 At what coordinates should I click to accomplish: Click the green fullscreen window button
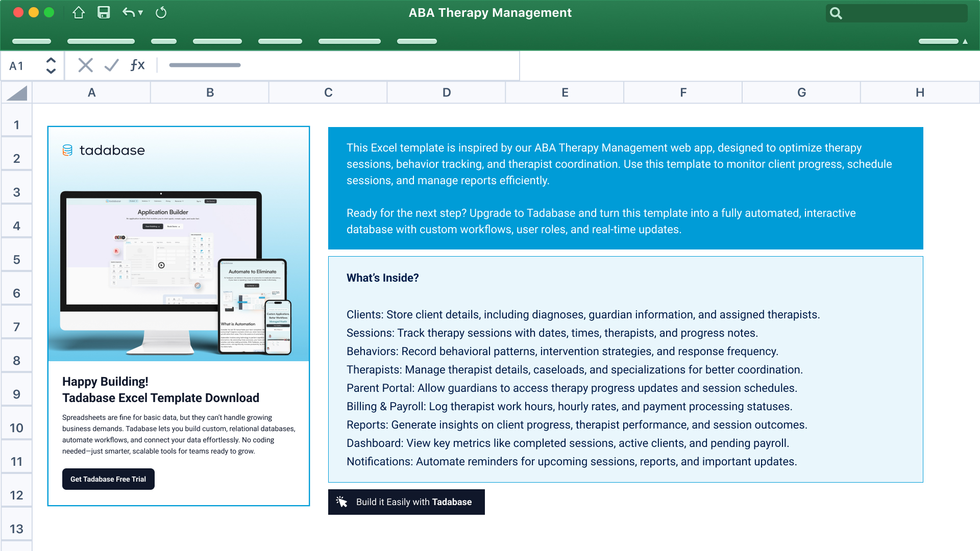click(49, 13)
